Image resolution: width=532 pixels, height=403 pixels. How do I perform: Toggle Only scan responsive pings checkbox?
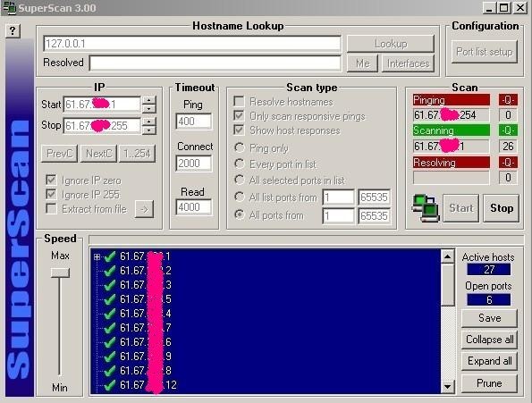click(x=239, y=116)
